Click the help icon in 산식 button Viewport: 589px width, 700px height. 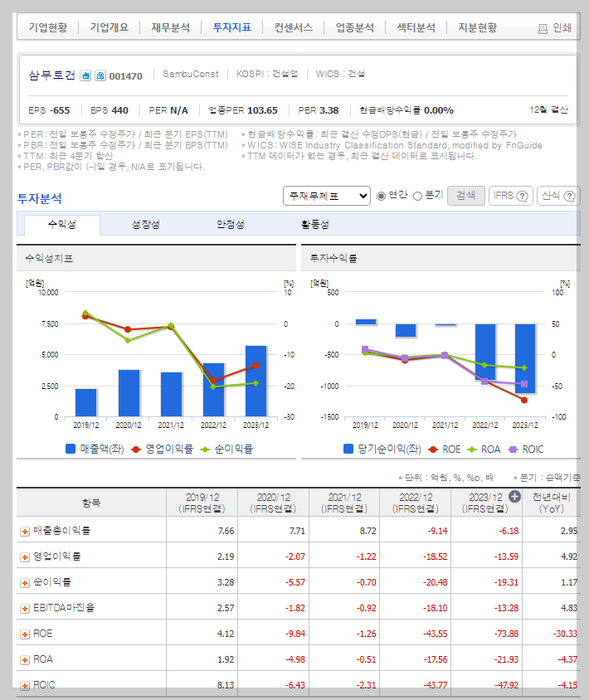click(x=569, y=197)
